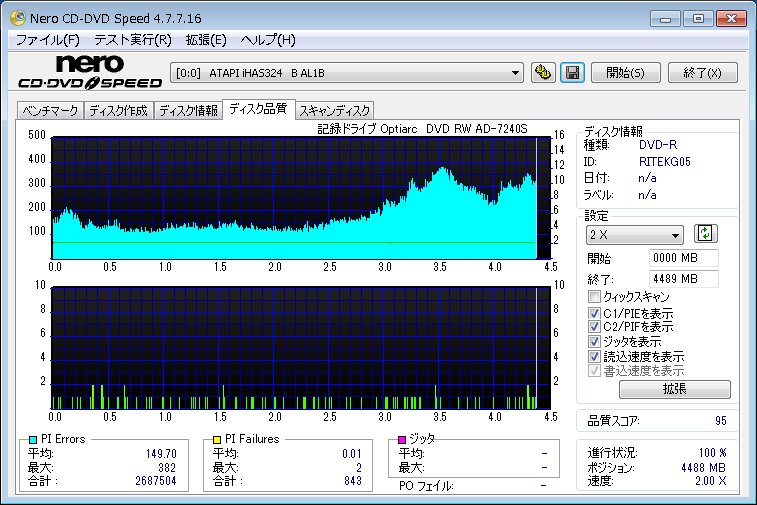The width and height of the screenshot is (757, 505).
Task: Maximize the Nero CD-DVD Speed window
Action: pos(698,19)
